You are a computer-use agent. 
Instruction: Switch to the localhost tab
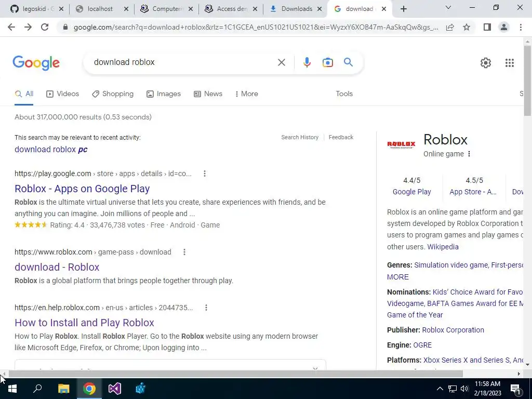click(100, 9)
